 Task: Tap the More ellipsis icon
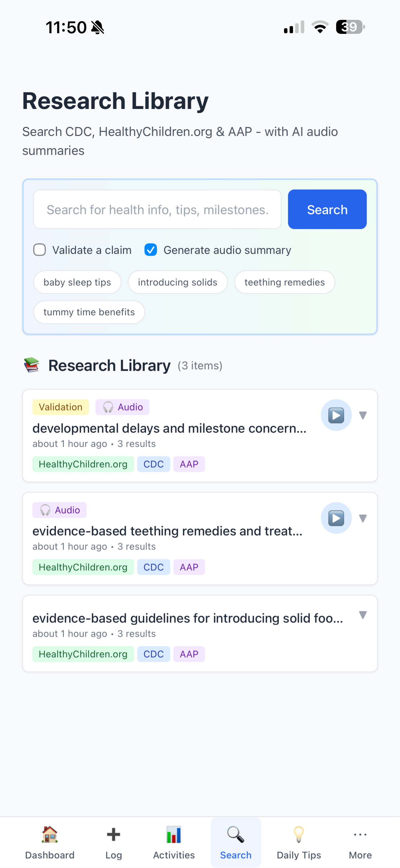click(360, 835)
